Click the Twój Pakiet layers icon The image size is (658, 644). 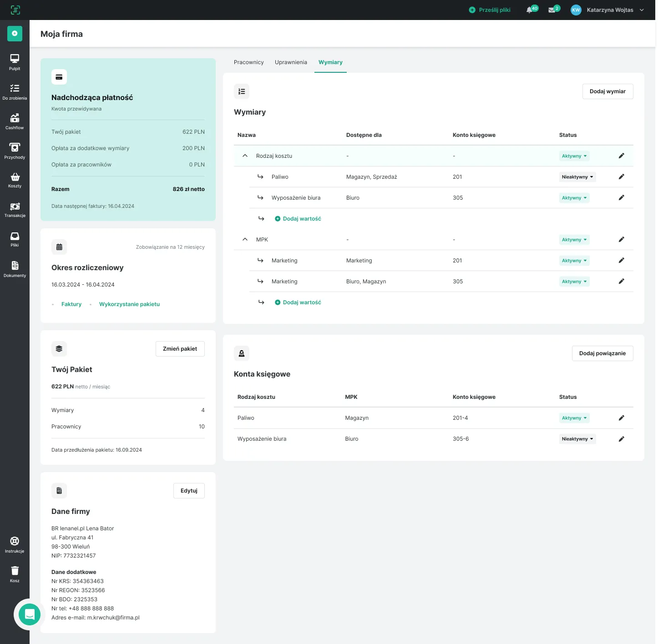coord(59,349)
